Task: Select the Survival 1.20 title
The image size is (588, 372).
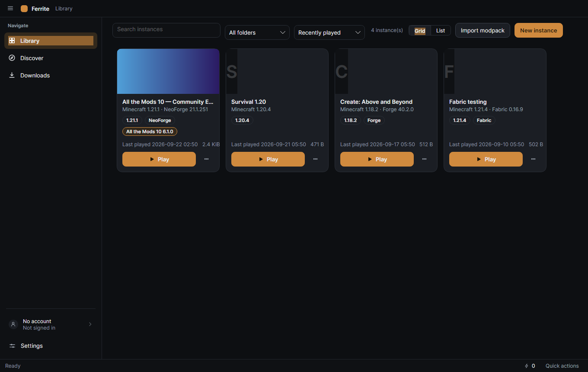Action: [249, 102]
